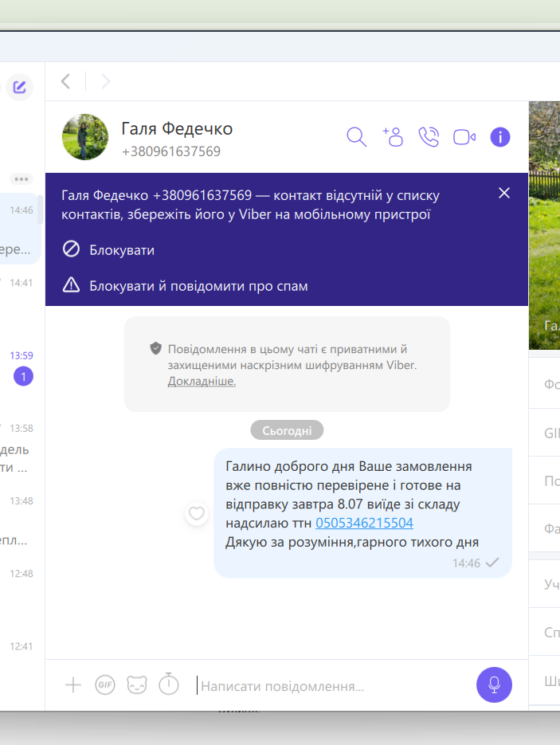Go forward with the right arrow

(x=105, y=81)
